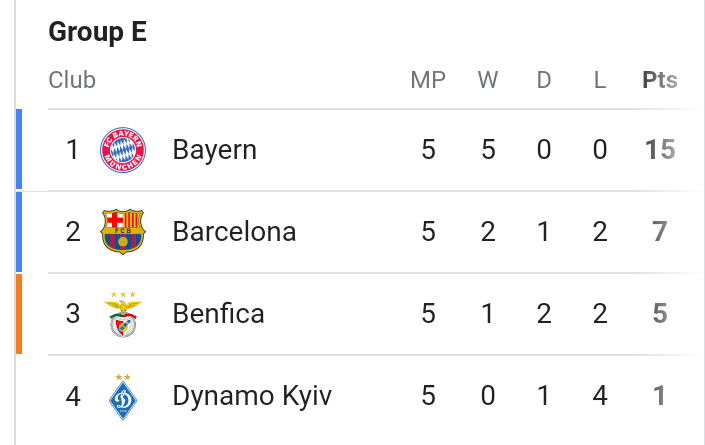
Task: Click the Dynamo Kyiv diamond crest
Action: 123,396
